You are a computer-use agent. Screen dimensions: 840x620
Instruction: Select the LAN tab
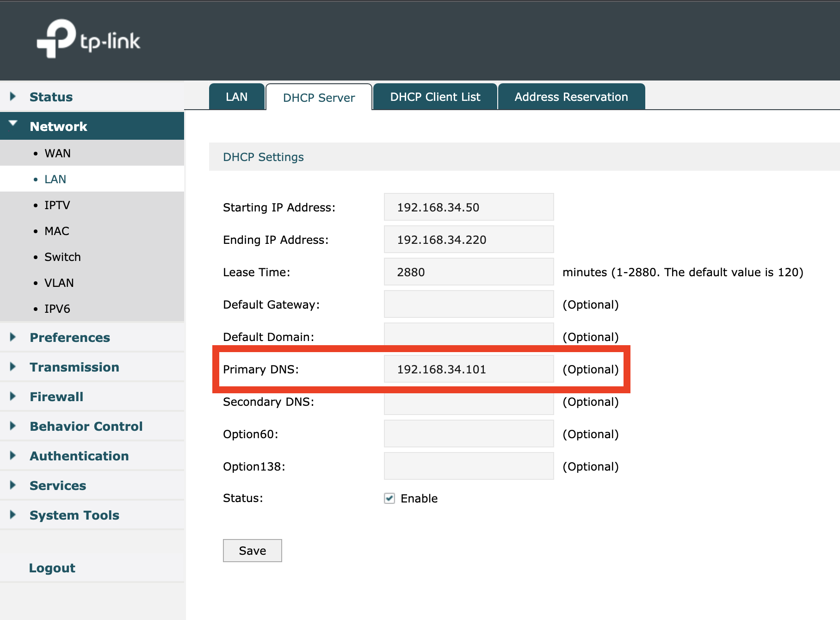(237, 97)
